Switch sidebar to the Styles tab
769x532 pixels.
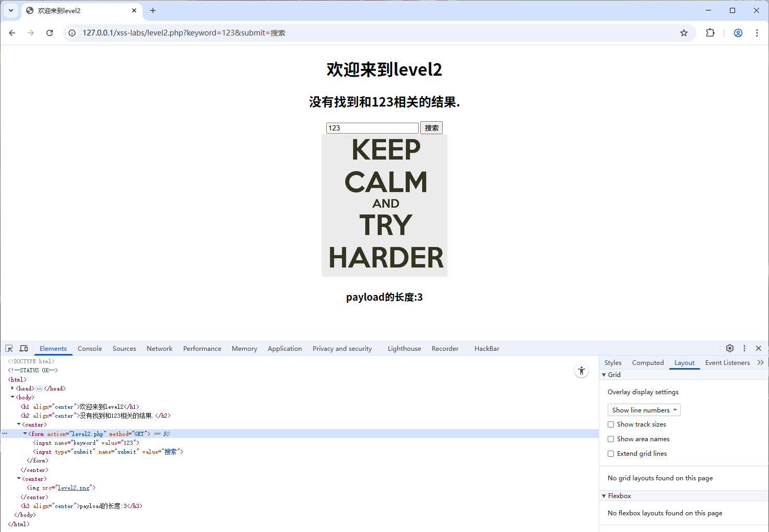pyautogui.click(x=613, y=363)
